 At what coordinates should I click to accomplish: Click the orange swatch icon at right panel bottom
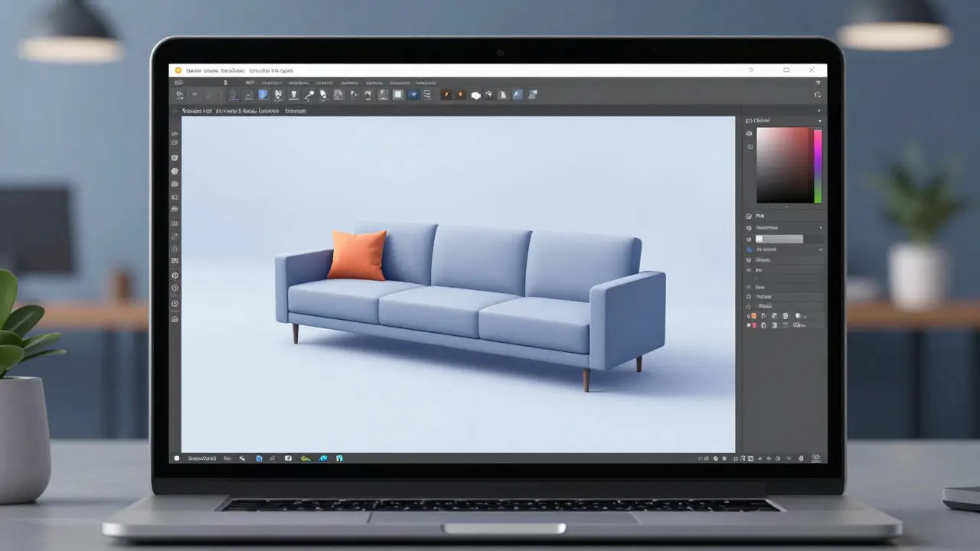pyautogui.click(x=753, y=315)
